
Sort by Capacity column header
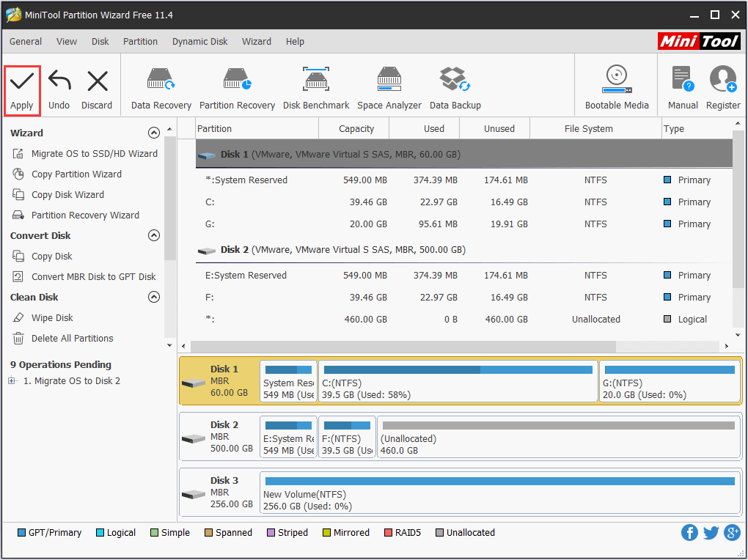click(x=356, y=128)
